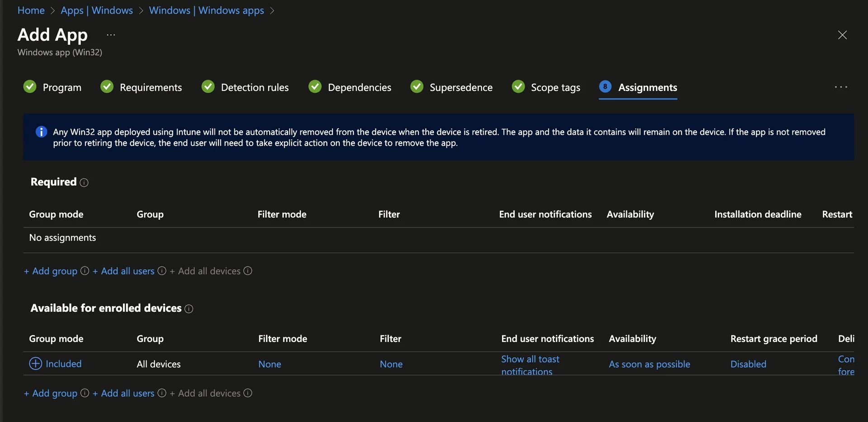The height and width of the screenshot is (422, 868).
Task: Click the blue info icon in banner
Action: tap(41, 132)
